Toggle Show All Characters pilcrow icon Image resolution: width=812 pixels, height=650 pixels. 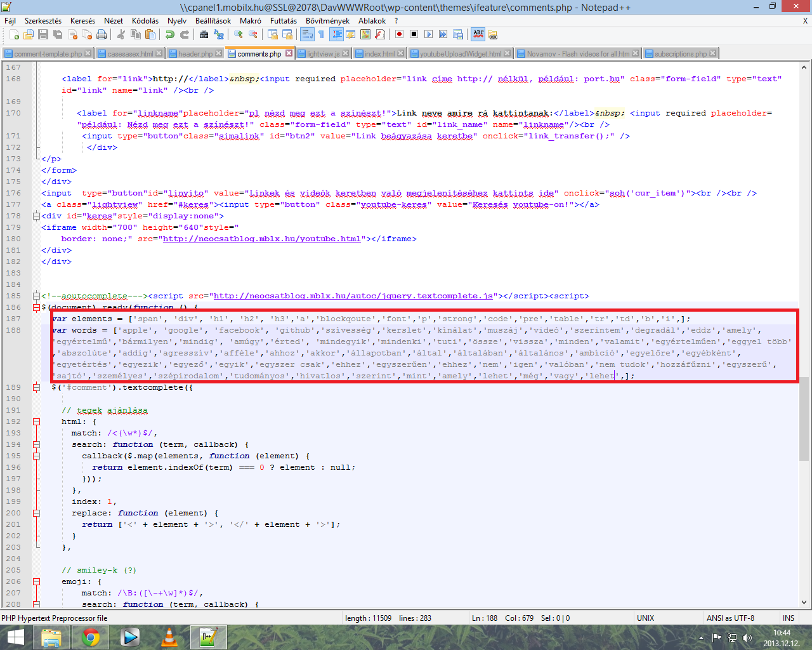click(321, 34)
